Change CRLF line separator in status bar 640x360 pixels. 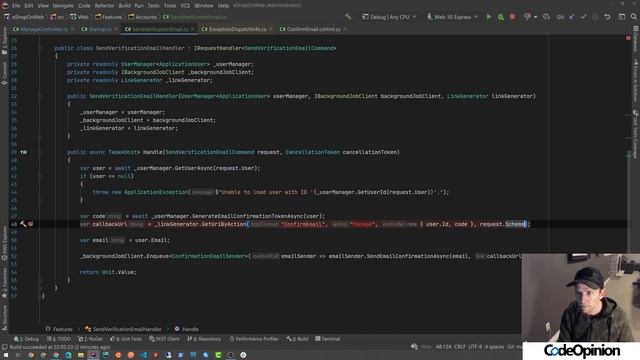[x=459, y=347]
